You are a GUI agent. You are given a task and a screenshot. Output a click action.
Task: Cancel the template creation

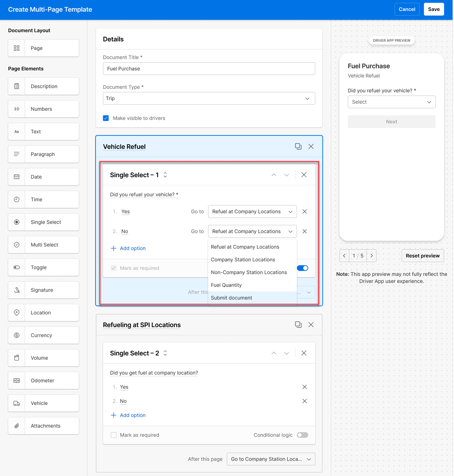point(407,9)
